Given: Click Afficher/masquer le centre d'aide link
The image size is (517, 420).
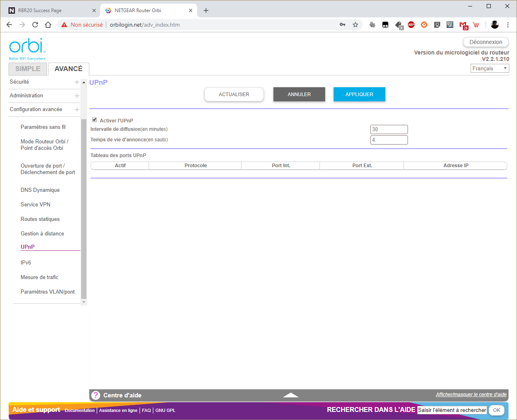Looking at the screenshot, I should [471, 395].
